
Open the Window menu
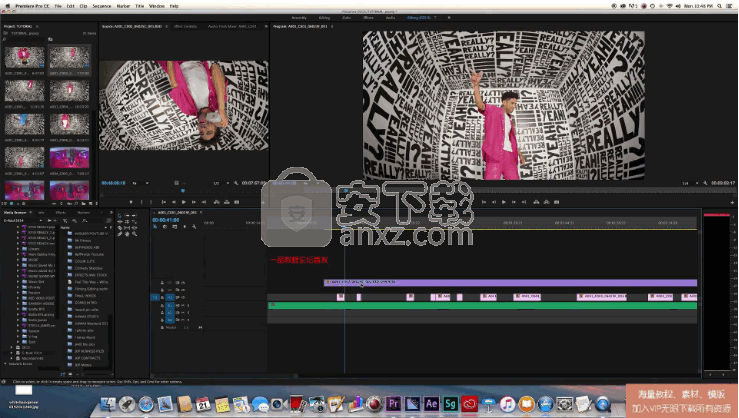(x=156, y=6)
